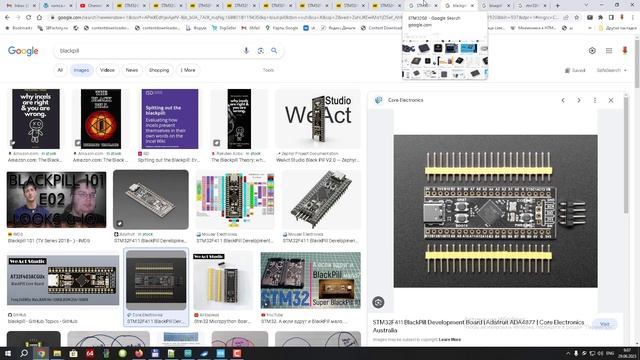Open File Explorer from the taskbar
Image resolution: width=640 pixels, height=360 pixels.
pos(57,353)
